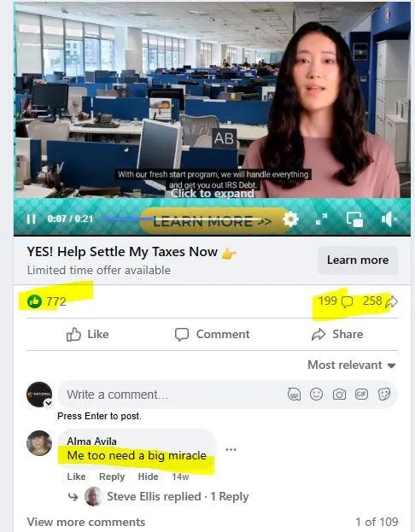Image resolution: width=415 pixels, height=532 pixels.
Task: Insert an avatar sticker icon
Action: tap(294, 395)
